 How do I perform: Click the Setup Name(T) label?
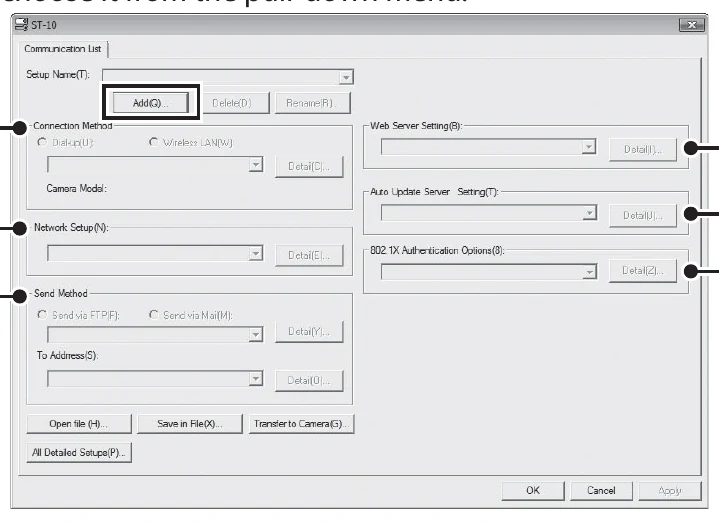[58, 74]
